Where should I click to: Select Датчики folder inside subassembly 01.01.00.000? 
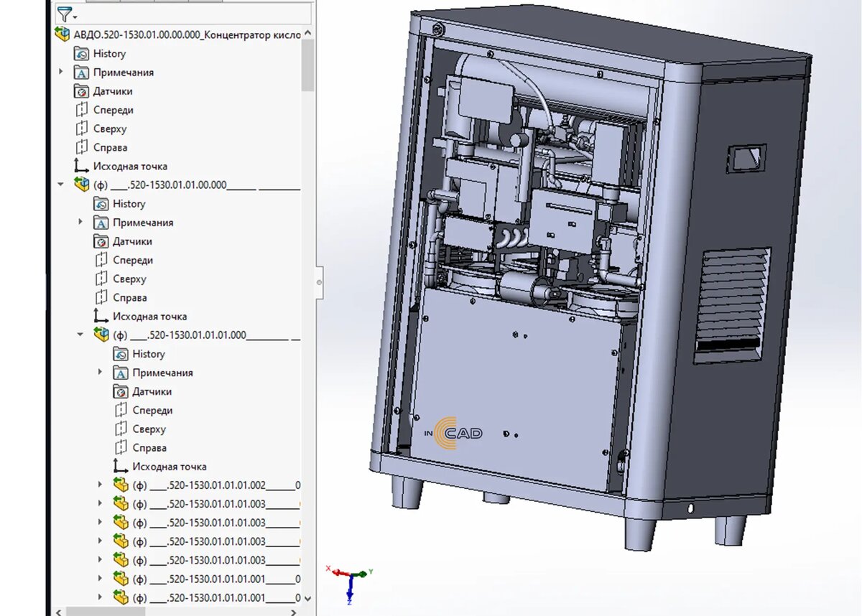123,241
